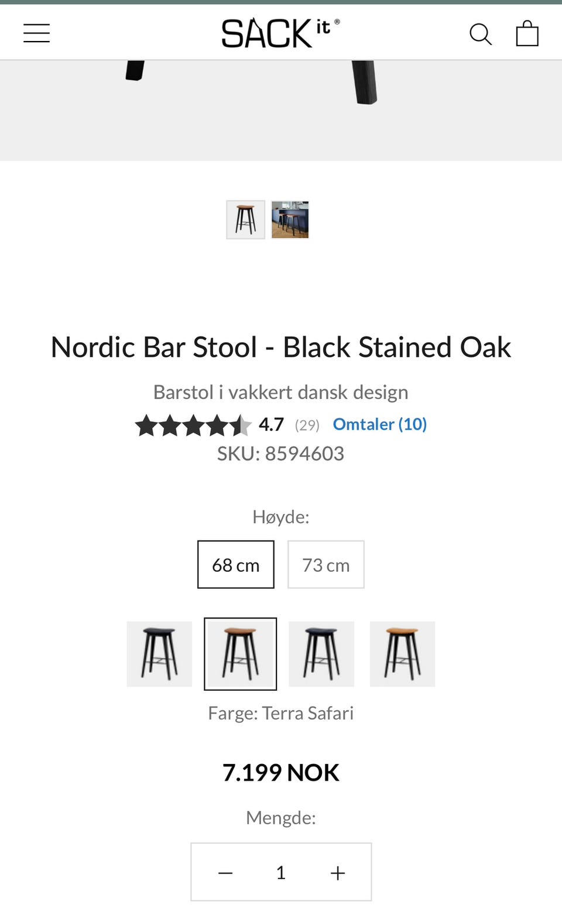Open the Omtaler (10) reviews link
562x924 pixels.
[380, 424]
